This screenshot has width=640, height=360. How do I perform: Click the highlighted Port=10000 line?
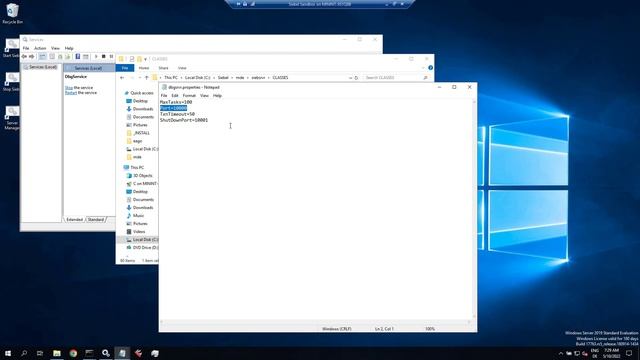[x=173, y=108]
